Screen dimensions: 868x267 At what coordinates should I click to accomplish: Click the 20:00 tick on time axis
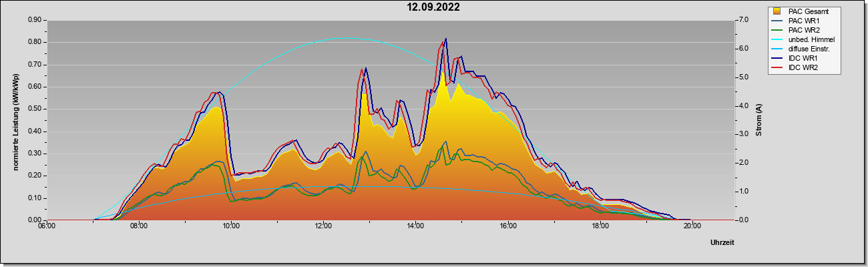[x=692, y=226]
